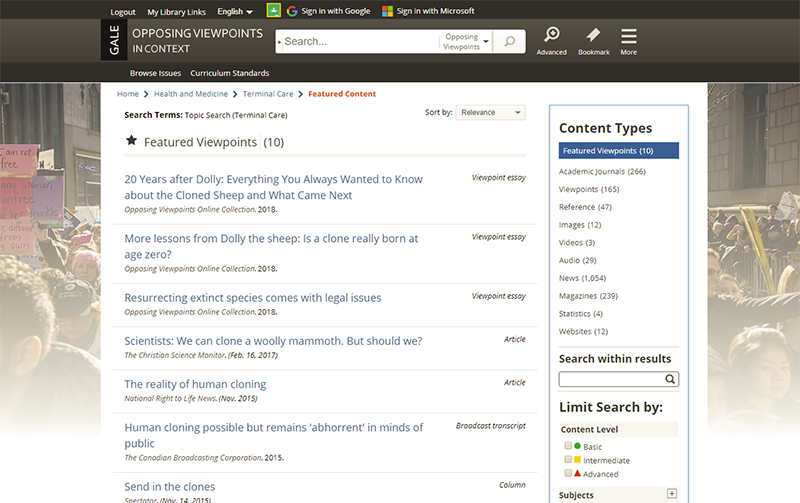The width and height of the screenshot is (800, 503).
Task: Select Audio (29) content type
Action: (x=578, y=260)
